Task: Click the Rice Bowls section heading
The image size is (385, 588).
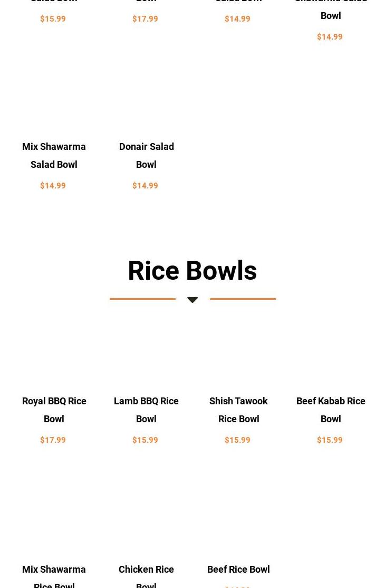Action: click(x=192, y=270)
